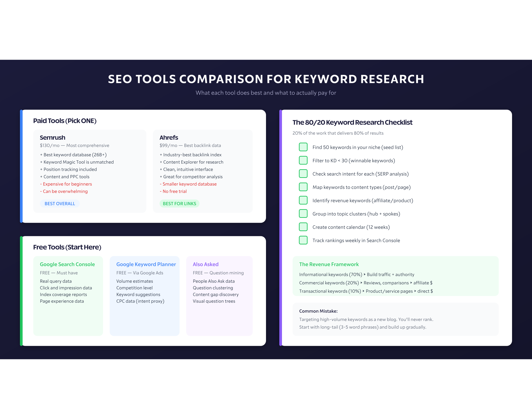
Task: Click the "Paid Tools (Pick ONE)" heading
Action: (65, 121)
